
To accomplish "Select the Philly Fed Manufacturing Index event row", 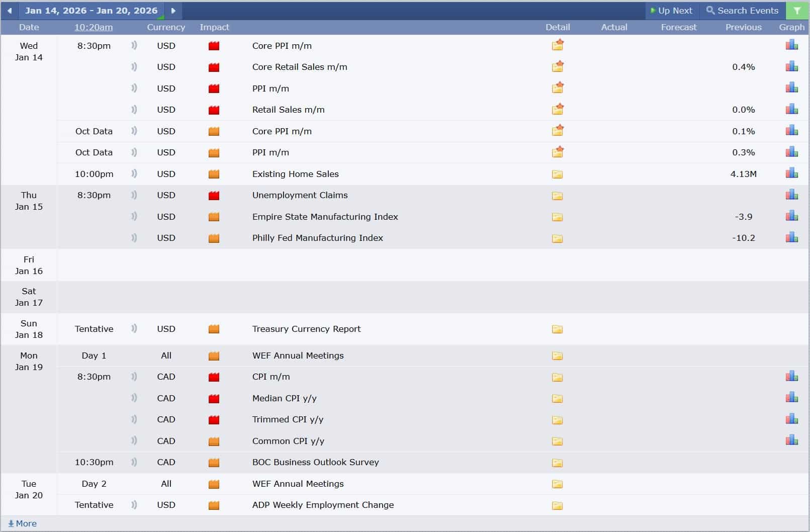I will [x=318, y=238].
